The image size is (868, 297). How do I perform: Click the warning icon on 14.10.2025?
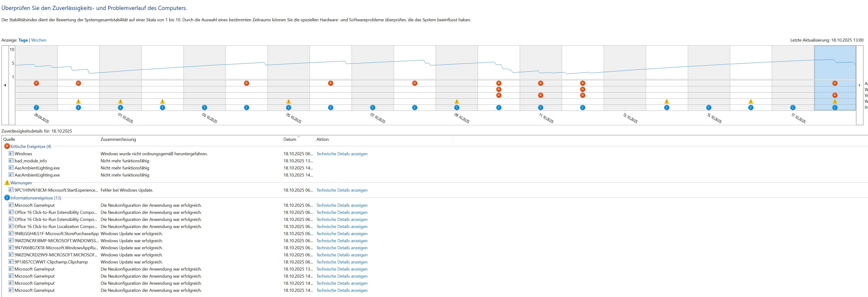[667, 101]
